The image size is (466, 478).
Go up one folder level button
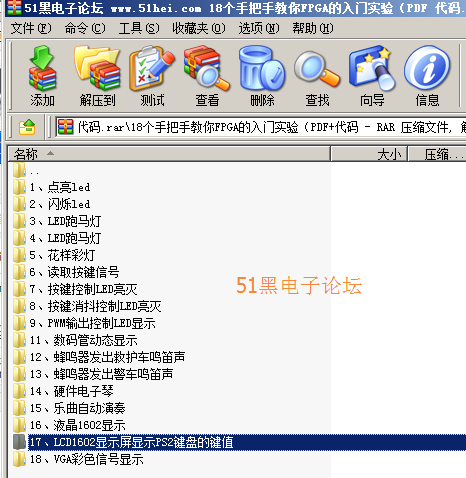pos(27,127)
